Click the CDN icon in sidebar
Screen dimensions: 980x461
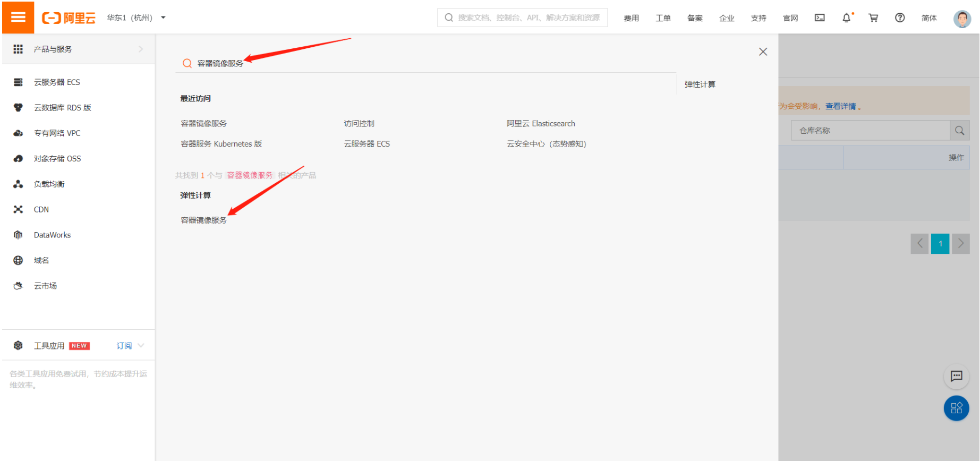tap(18, 209)
